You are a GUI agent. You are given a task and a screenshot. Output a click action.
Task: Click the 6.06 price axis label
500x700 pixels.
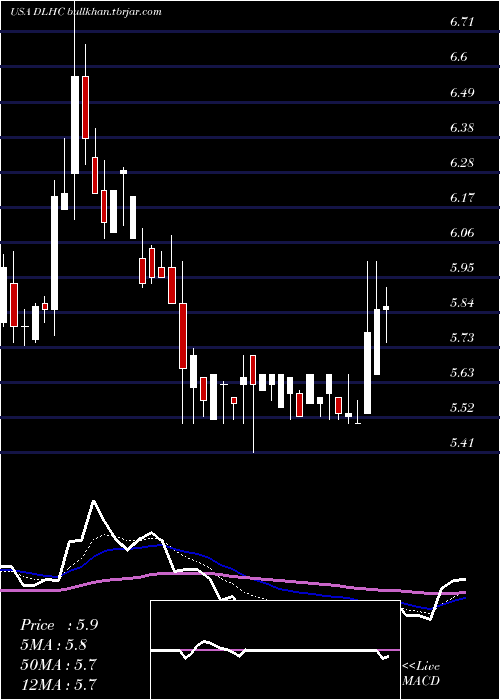point(462,233)
